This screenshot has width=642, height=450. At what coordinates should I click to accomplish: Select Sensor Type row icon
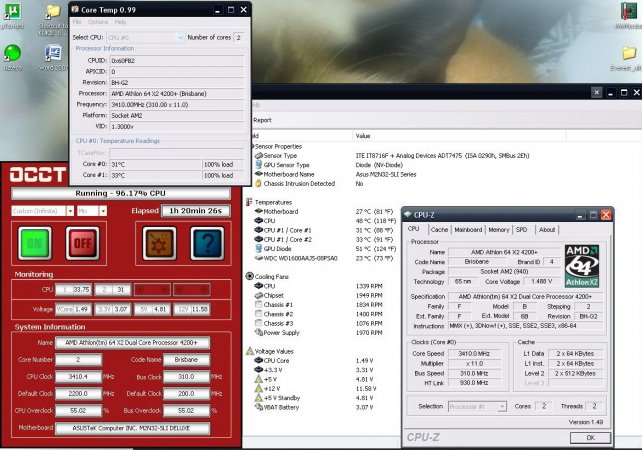pyautogui.click(x=258, y=156)
